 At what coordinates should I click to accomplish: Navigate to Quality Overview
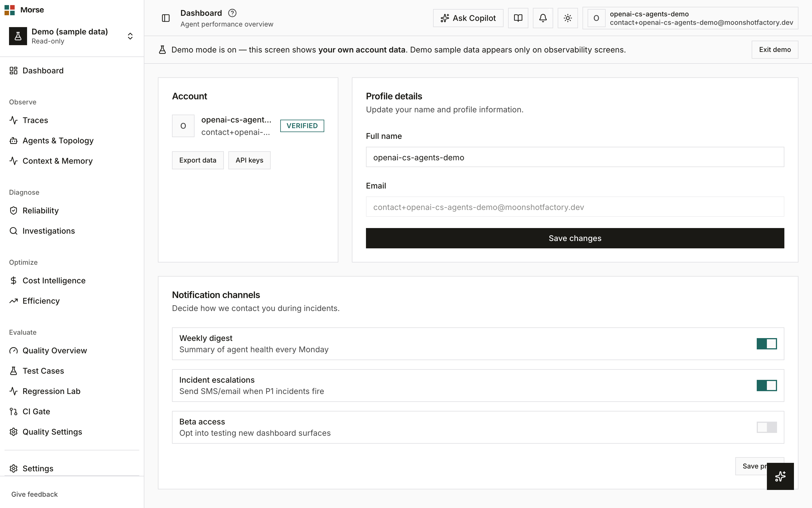point(72,351)
